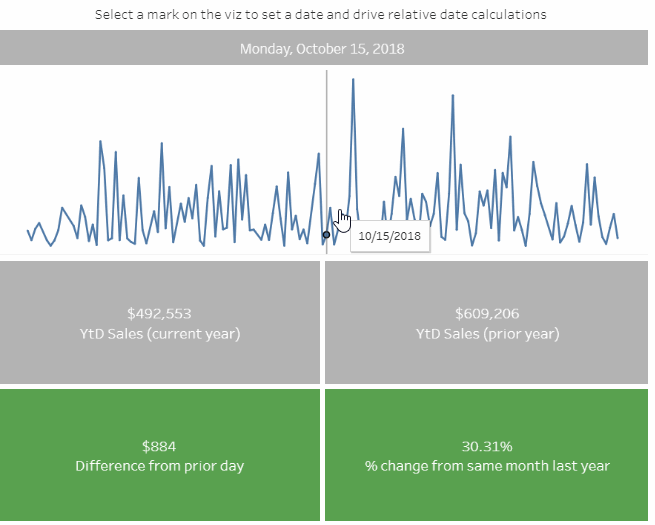Viewport: 655px width, 525px height.
Task: Click the second-highest peak right of the marker
Action: point(453,96)
